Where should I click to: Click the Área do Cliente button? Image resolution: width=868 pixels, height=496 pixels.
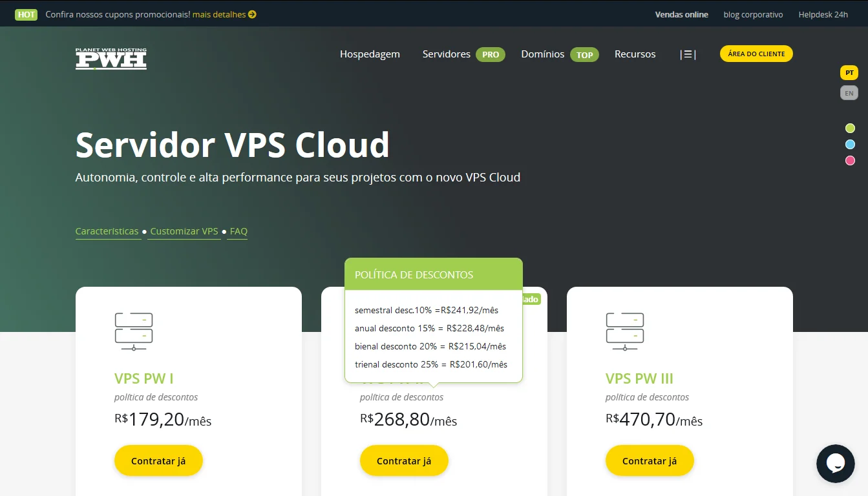coord(756,54)
